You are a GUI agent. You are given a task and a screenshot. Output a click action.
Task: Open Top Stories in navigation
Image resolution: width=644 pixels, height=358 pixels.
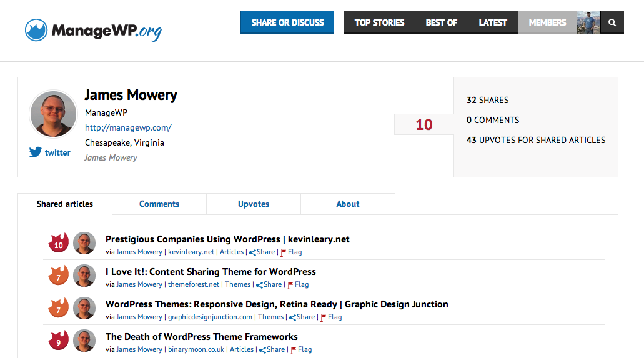pos(380,22)
